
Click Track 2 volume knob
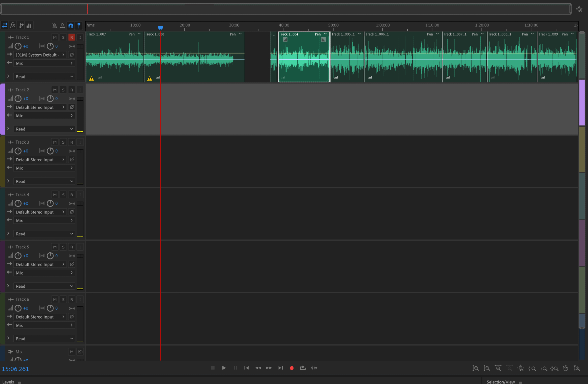tap(18, 98)
